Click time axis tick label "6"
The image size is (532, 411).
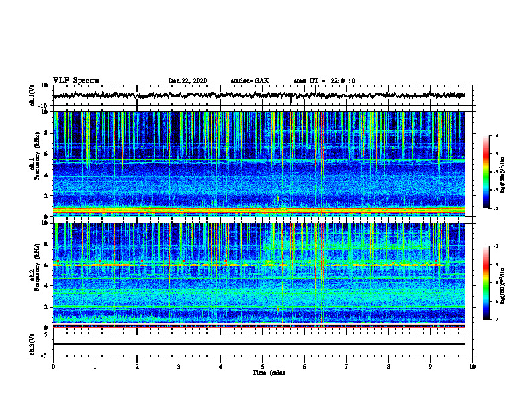coord(305,367)
